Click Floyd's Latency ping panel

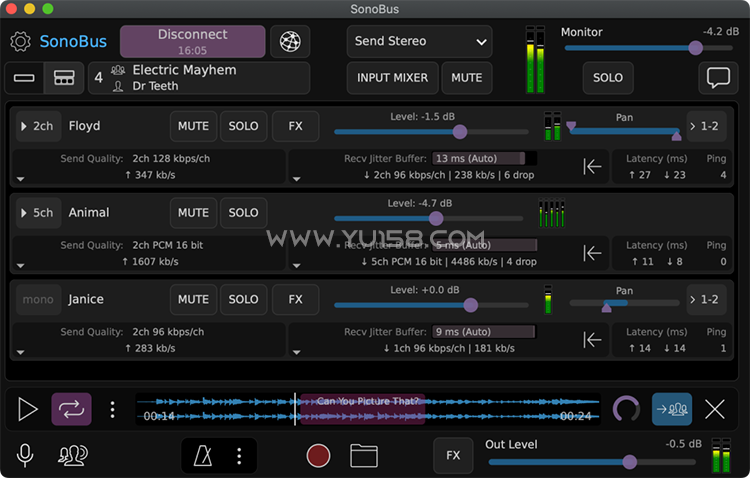672,167
